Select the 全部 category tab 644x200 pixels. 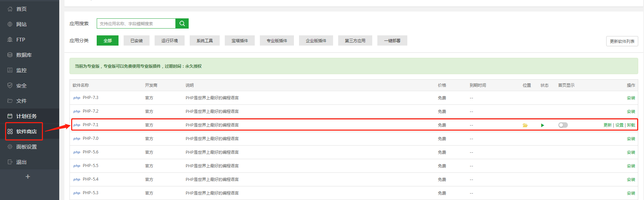coord(108,40)
